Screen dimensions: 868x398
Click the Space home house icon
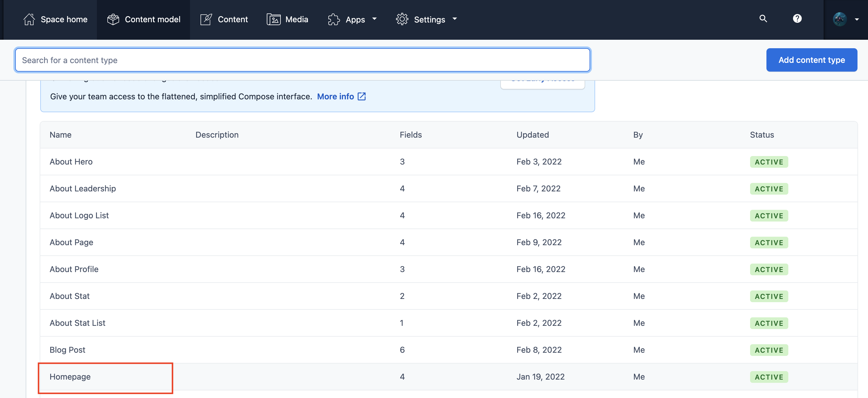29,19
